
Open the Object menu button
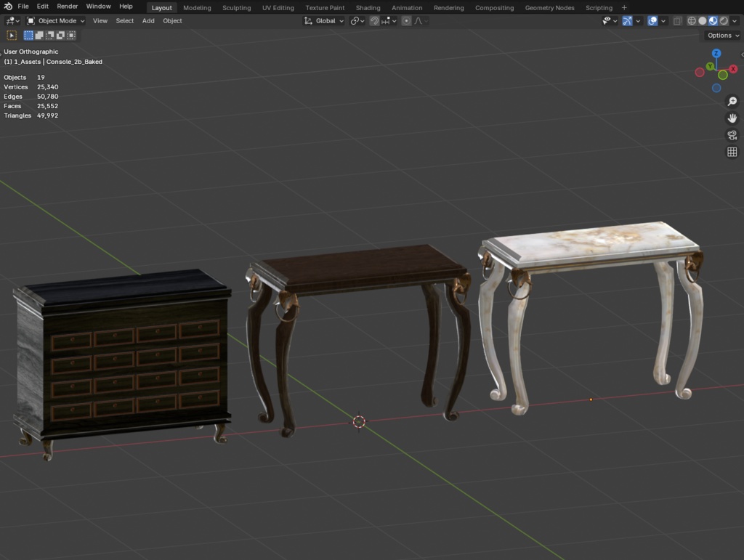[x=172, y=20]
